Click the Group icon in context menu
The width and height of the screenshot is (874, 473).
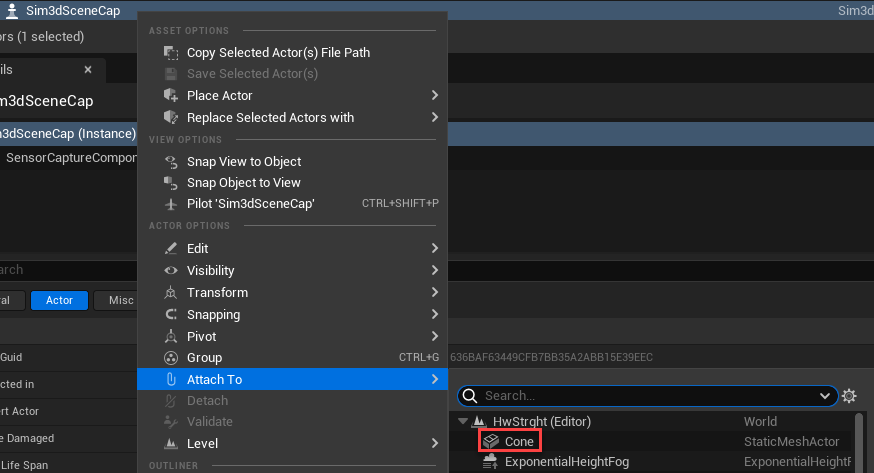[x=170, y=358]
